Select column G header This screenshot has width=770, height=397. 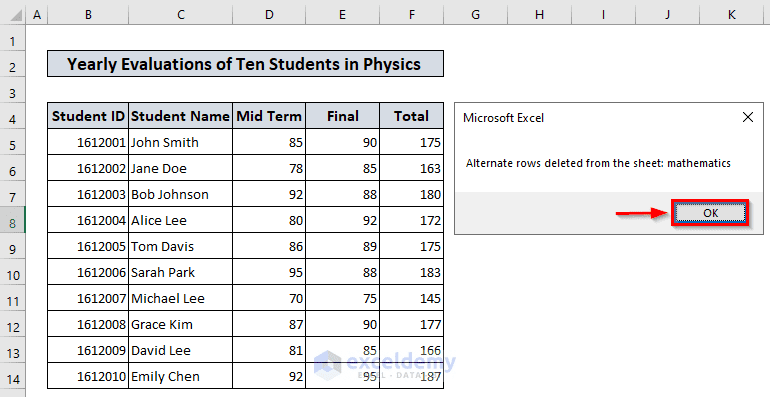click(x=475, y=15)
